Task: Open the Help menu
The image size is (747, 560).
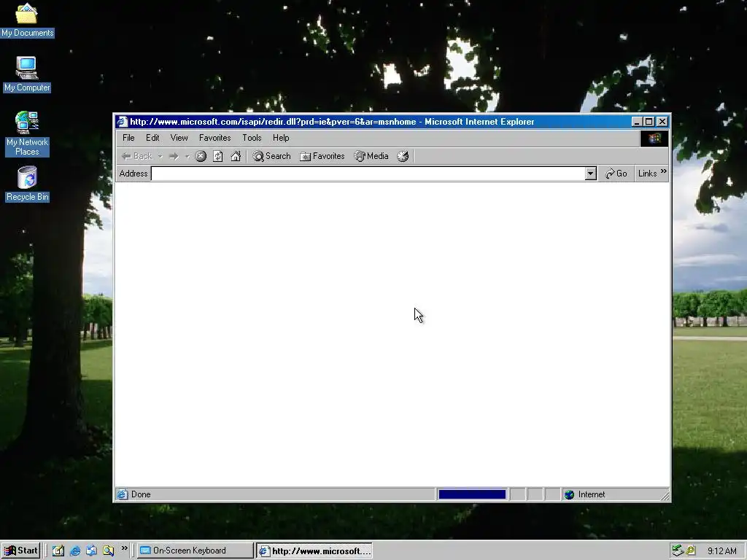Action: [281, 138]
